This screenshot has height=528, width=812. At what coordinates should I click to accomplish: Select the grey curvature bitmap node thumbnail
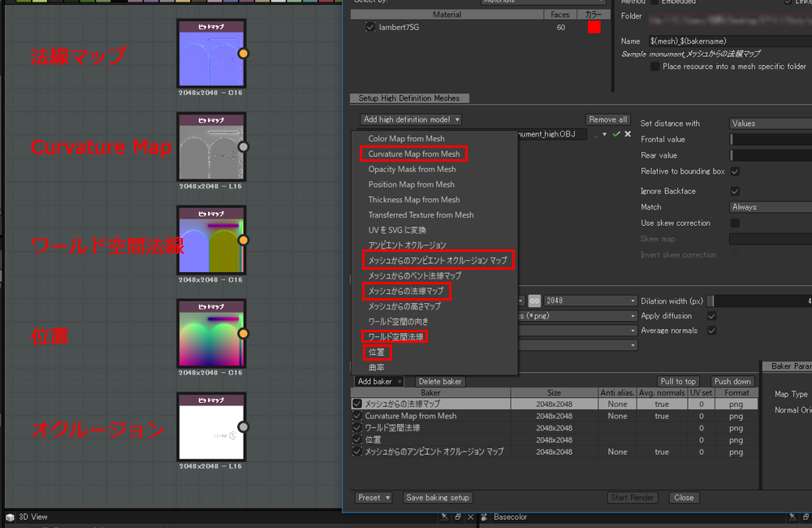tap(211, 147)
